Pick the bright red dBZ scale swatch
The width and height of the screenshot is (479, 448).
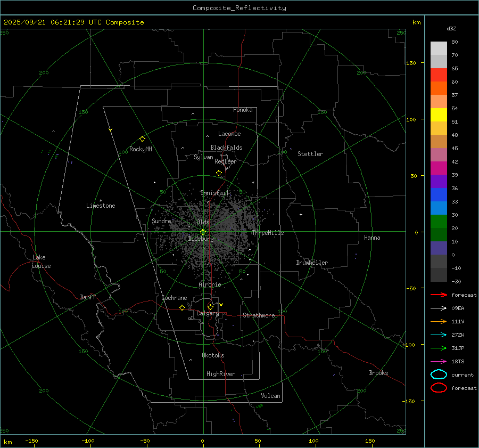pyautogui.click(x=439, y=75)
